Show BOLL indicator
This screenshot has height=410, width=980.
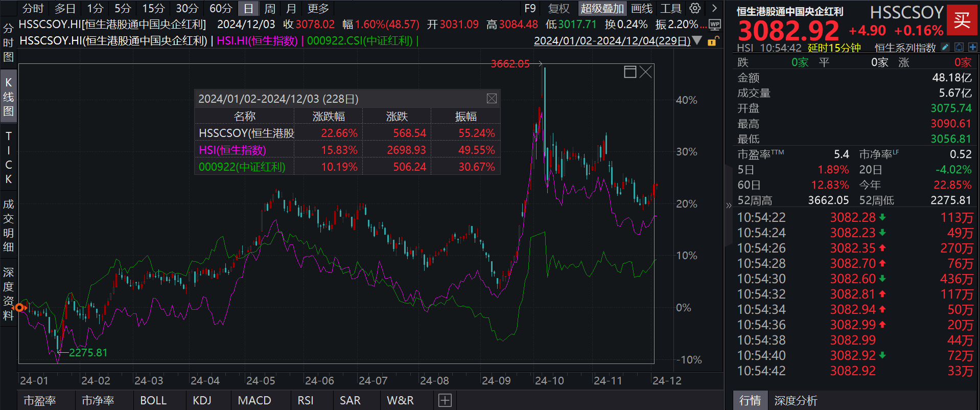(x=153, y=400)
